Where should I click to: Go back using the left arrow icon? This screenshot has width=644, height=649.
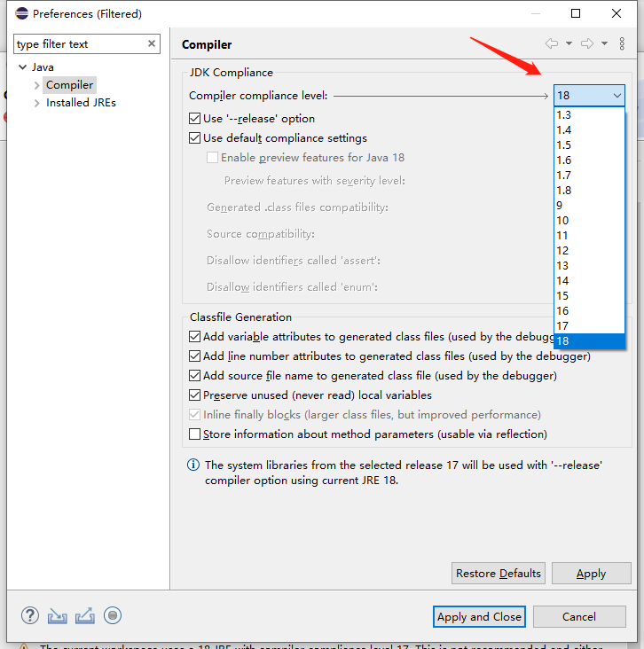pos(552,43)
